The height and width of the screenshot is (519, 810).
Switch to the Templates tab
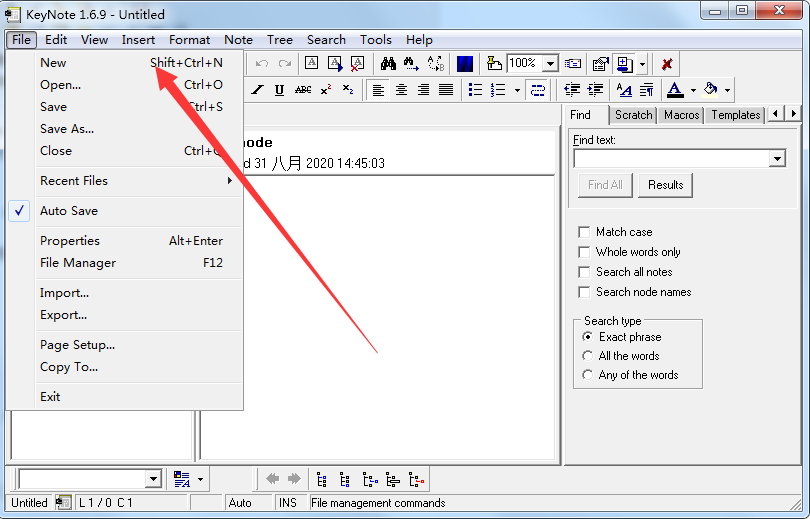pyautogui.click(x=736, y=115)
